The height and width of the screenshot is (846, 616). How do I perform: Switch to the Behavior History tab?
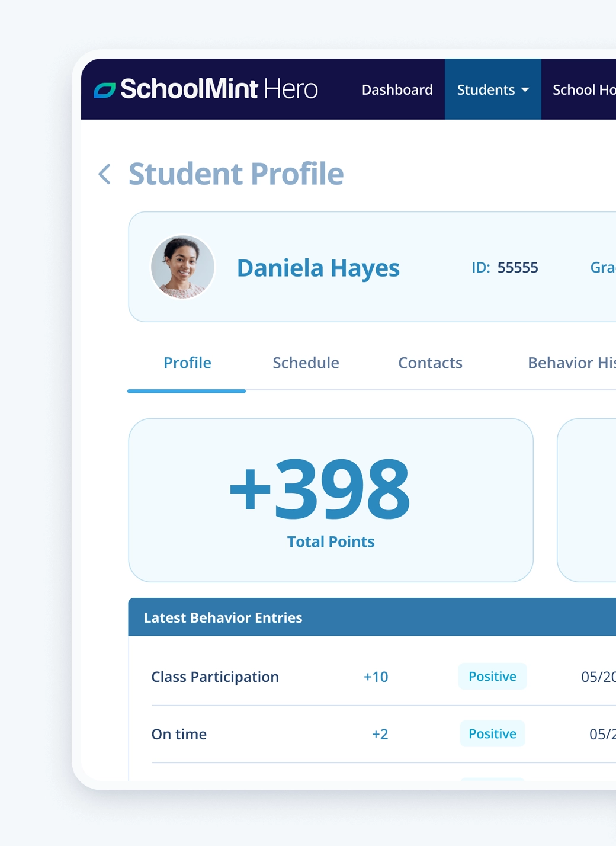tap(572, 363)
